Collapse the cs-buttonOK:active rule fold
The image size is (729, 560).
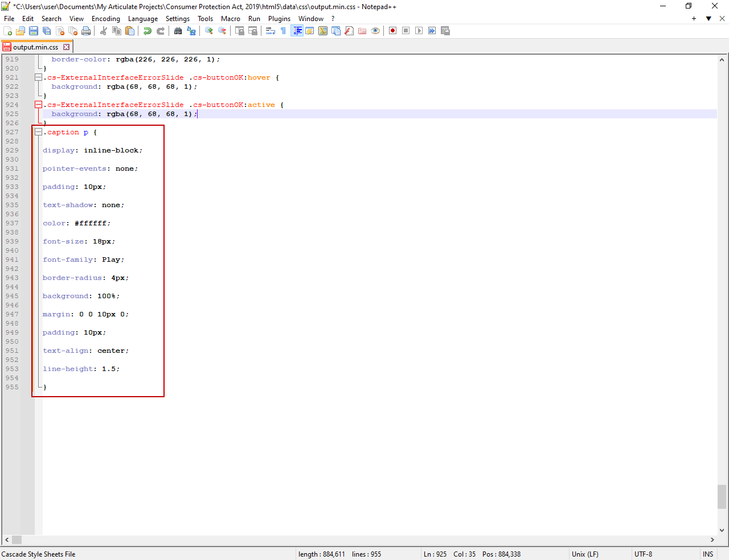[38, 105]
